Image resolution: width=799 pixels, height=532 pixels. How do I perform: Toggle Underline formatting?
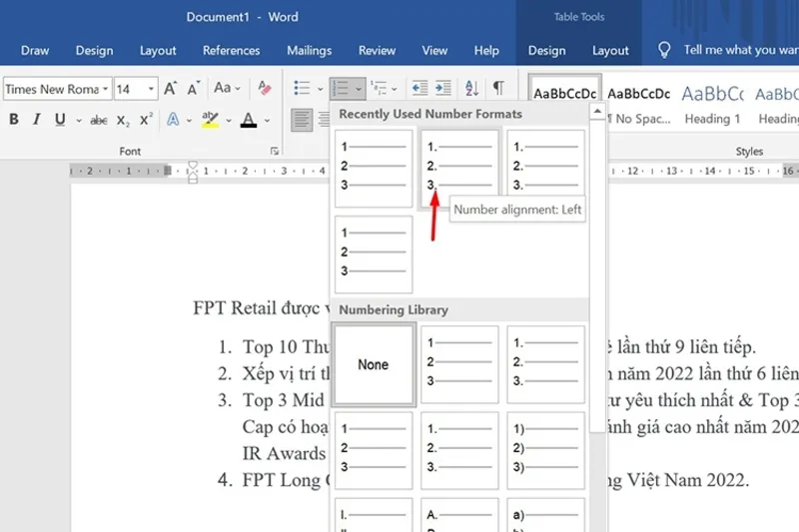(x=60, y=120)
